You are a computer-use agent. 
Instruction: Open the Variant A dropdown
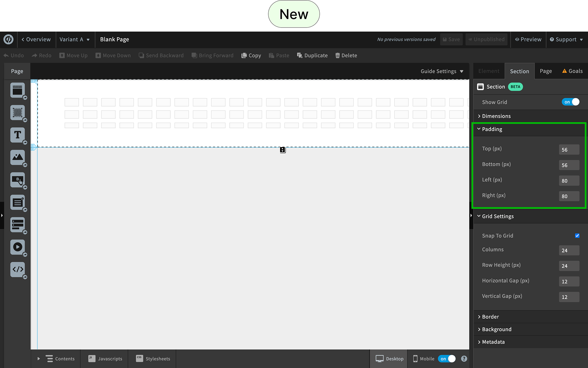[74, 39]
